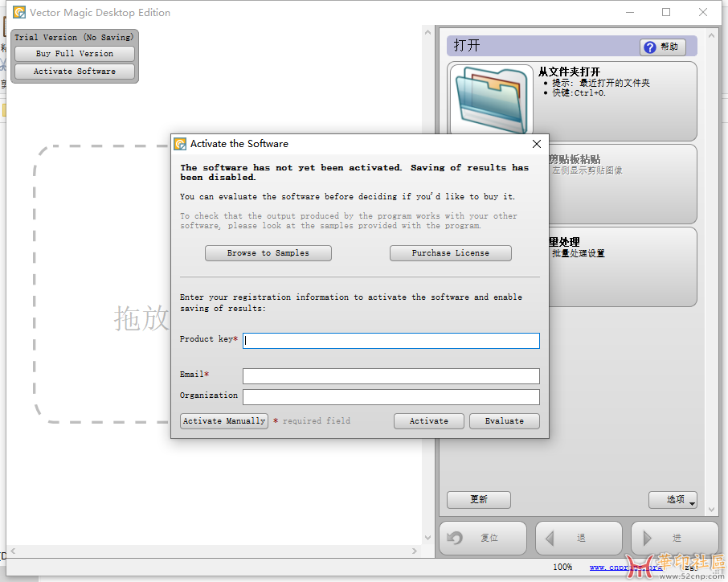Click the 打开 panel header

[572, 46]
